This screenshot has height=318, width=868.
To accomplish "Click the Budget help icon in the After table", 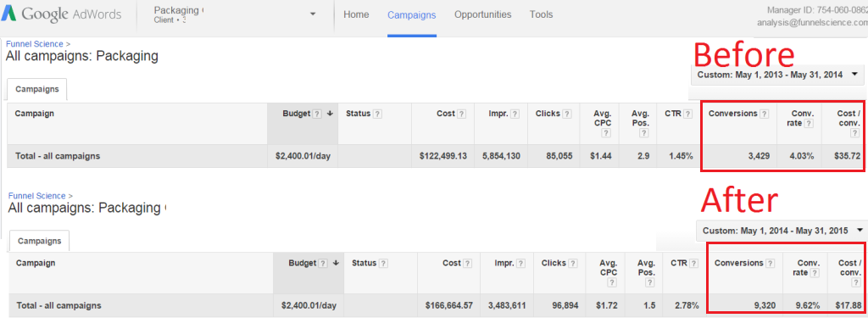I will coord(323,263).
